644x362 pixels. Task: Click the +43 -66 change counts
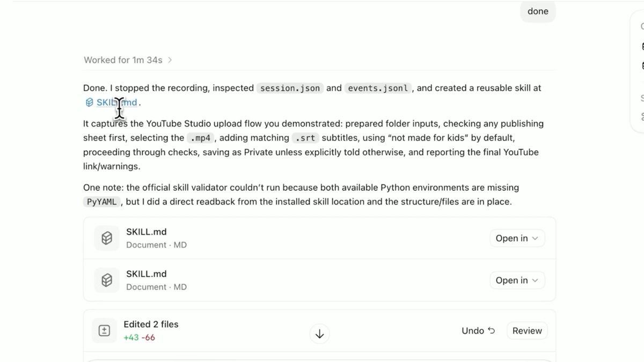coord(139,338)
